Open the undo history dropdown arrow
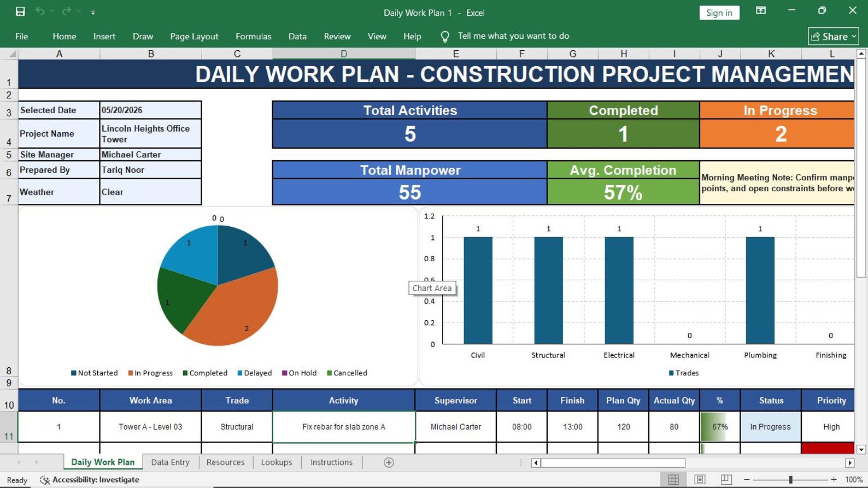Screen dimensions: 868x488 tap(52, 11)
